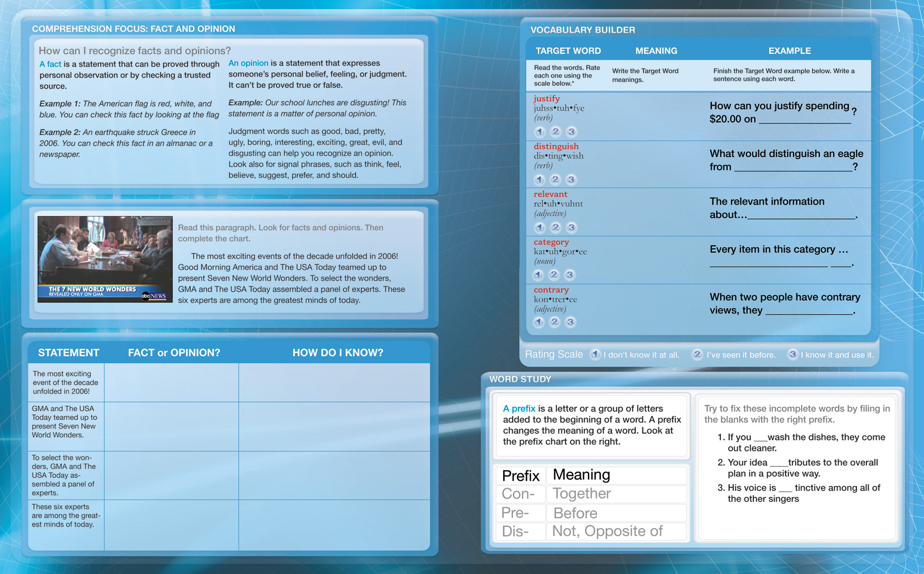Click the 'HOW DO I KNOW?' column header
Viewport: 924px width, 574px height.
click(338, 352)
